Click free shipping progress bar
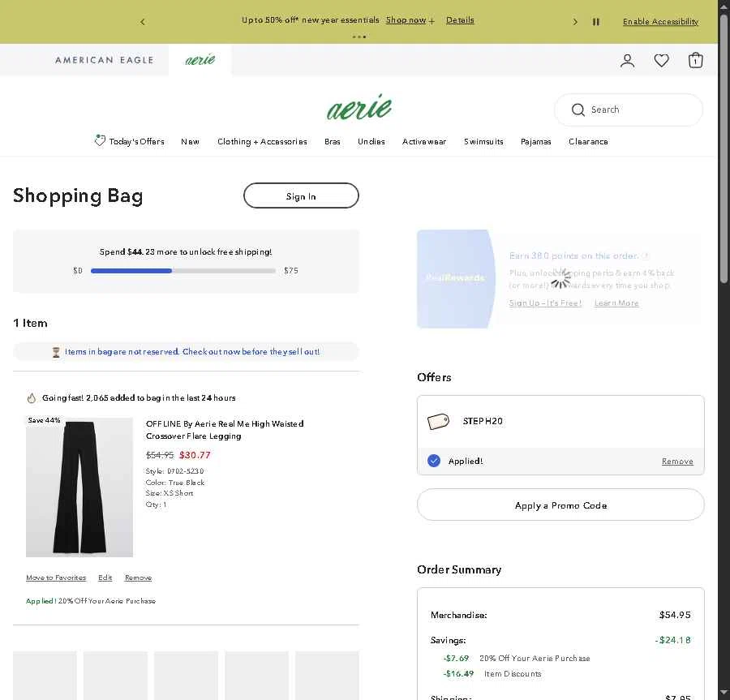The image size is (730, 700). click(x=183, y=271)
